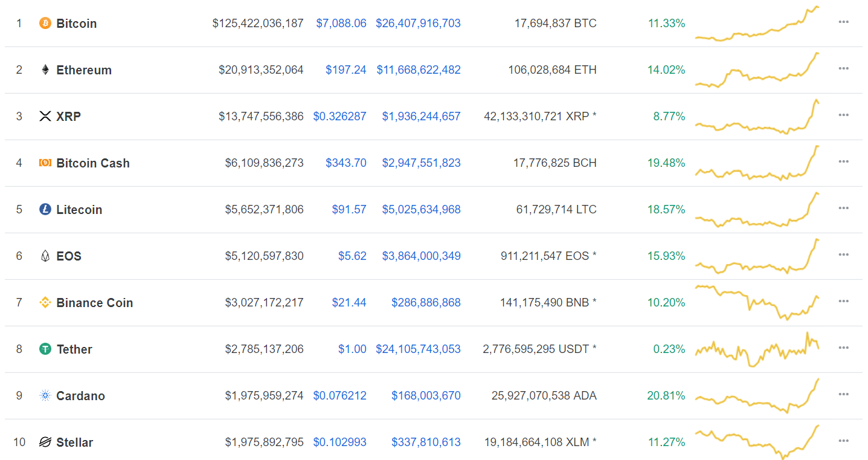Click the Litecoin logo icon
Screen dimensions: 868x460
(x=44, y=209)
